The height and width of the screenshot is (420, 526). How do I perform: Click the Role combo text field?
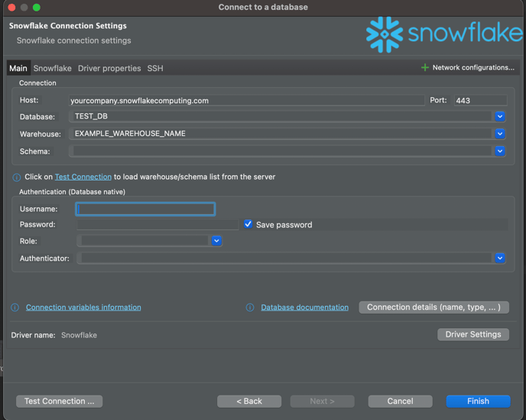(144, 241)
